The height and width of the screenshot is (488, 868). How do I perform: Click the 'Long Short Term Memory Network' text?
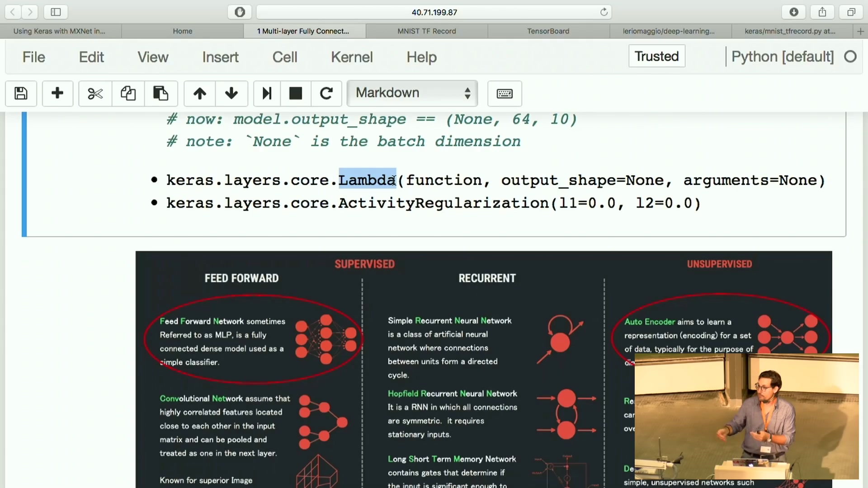pos(452,459)
